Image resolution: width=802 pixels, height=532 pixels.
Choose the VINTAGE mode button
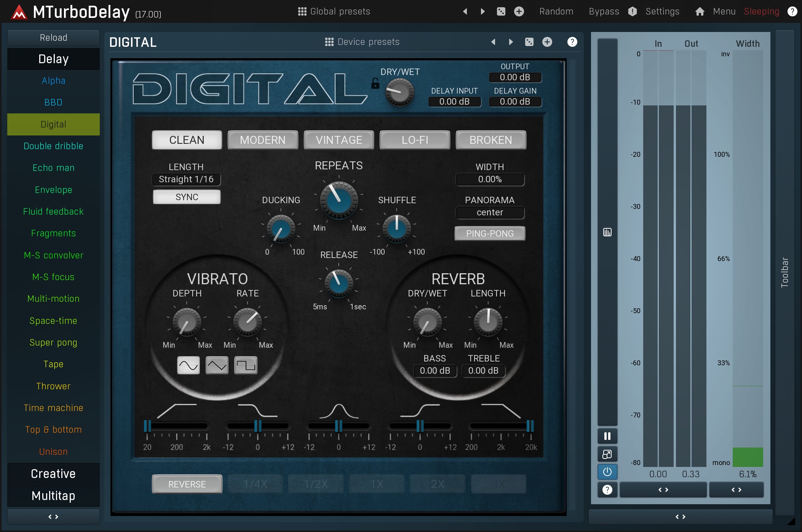click(339, 140)
